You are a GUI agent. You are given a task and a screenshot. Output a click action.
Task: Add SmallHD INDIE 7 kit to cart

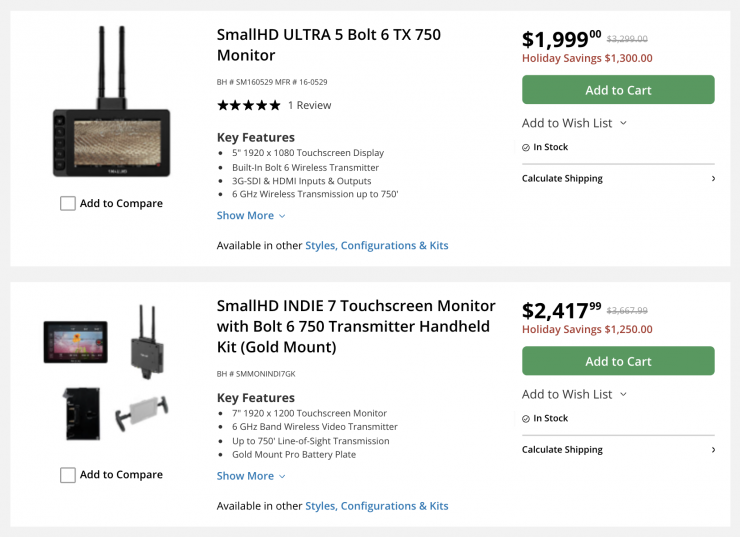(x=618, y=361)
